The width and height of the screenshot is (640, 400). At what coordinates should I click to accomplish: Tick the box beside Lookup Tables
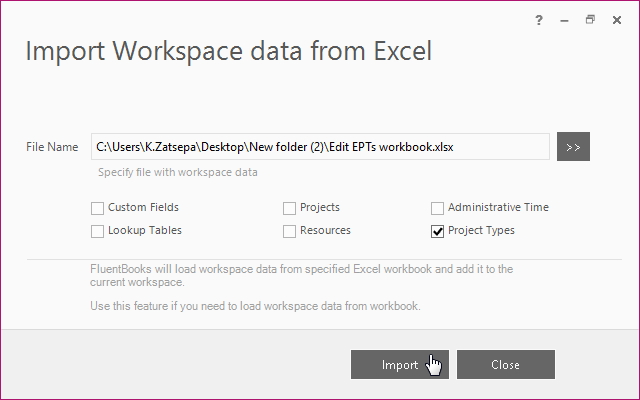(x=97, y=231)
